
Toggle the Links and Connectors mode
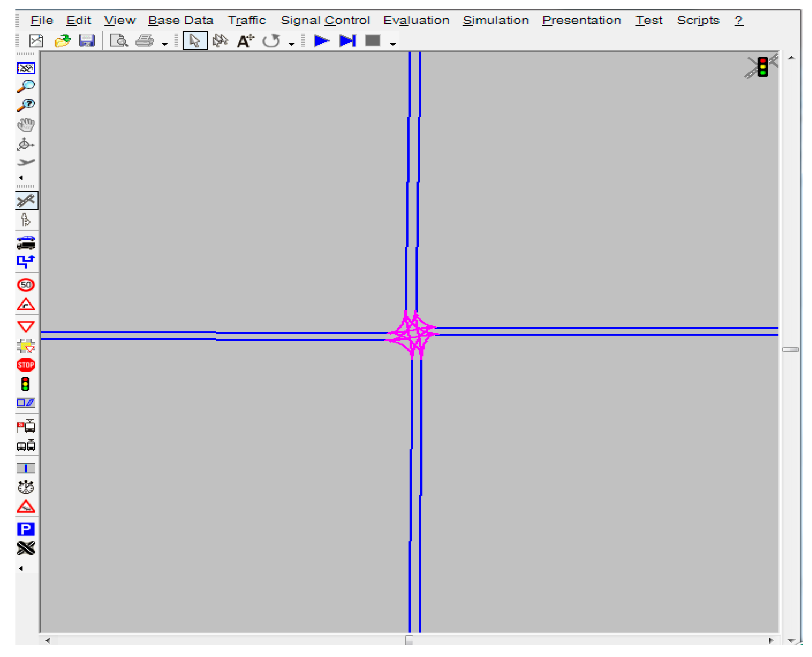pos(26,201)
